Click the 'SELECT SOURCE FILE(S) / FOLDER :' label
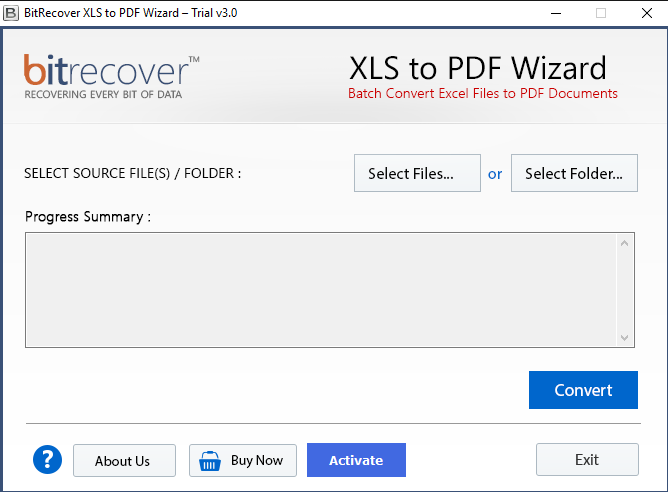The width and height of the screenshot is (668, 492). [132, 173]
